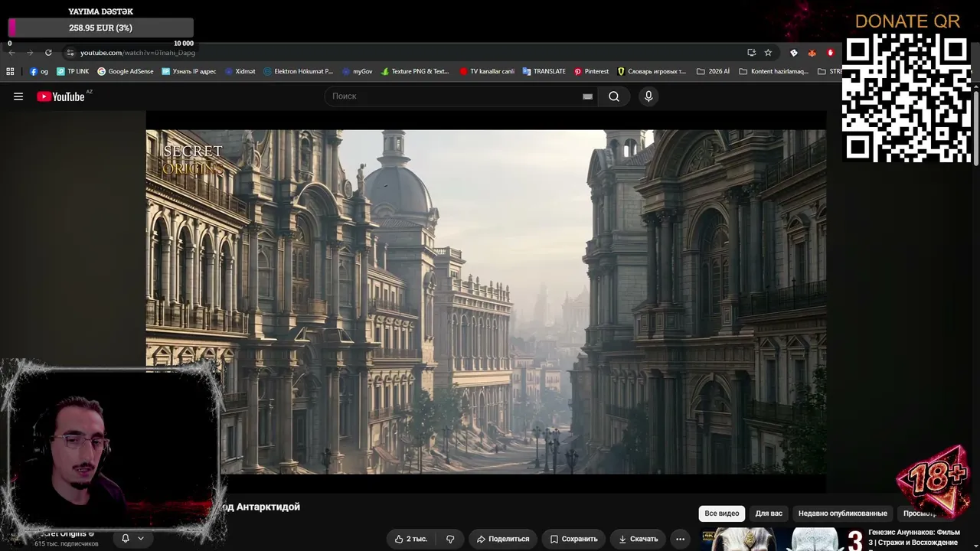Click the browser address bar URL

(138, 53)
